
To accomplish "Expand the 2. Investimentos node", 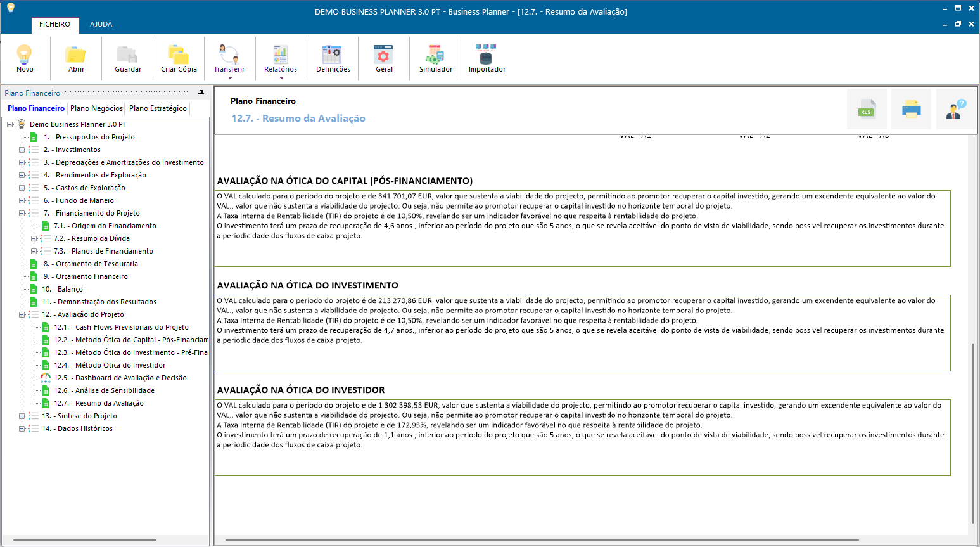I will click(x=22, y=150).
